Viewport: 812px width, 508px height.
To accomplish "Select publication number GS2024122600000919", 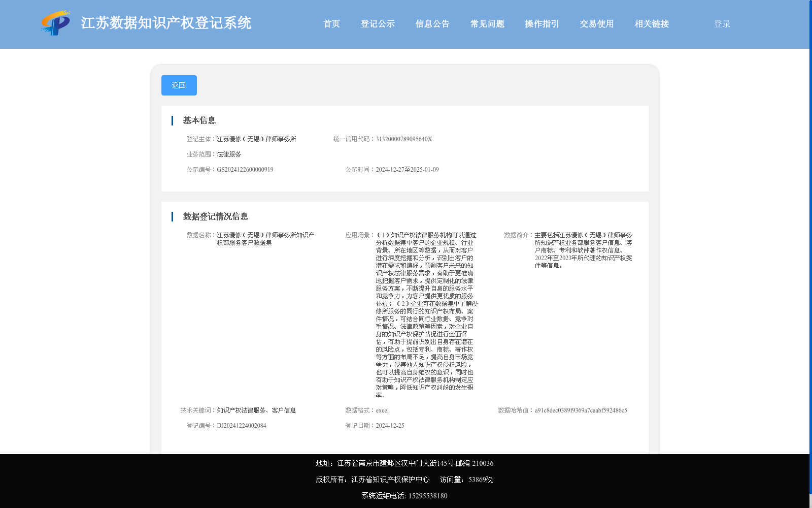I will pos(245,170).
